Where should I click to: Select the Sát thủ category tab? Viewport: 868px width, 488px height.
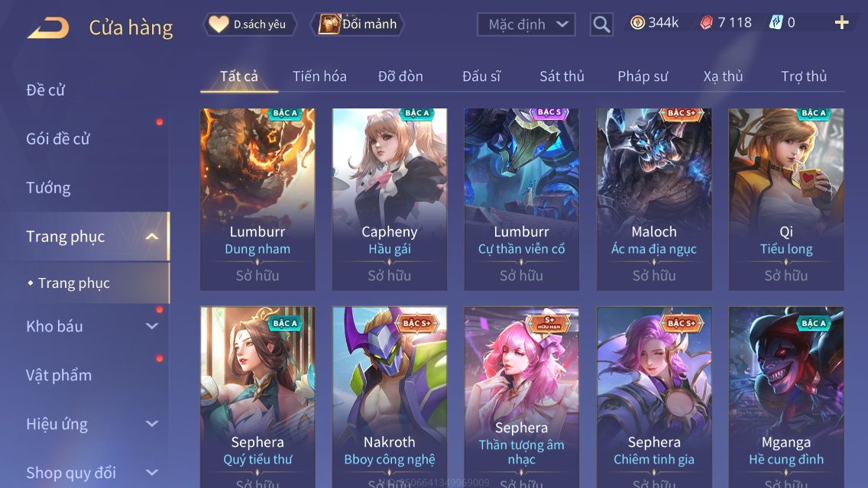[x=562, y=76]
